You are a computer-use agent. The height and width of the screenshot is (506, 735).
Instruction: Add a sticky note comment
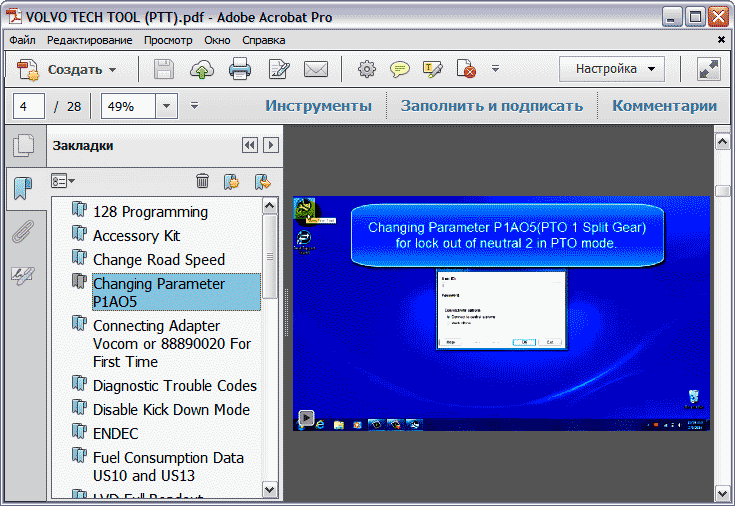[399, 69]
